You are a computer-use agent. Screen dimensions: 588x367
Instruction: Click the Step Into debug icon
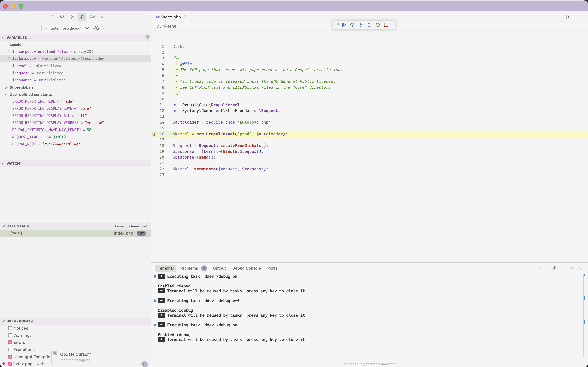[361, 25]
